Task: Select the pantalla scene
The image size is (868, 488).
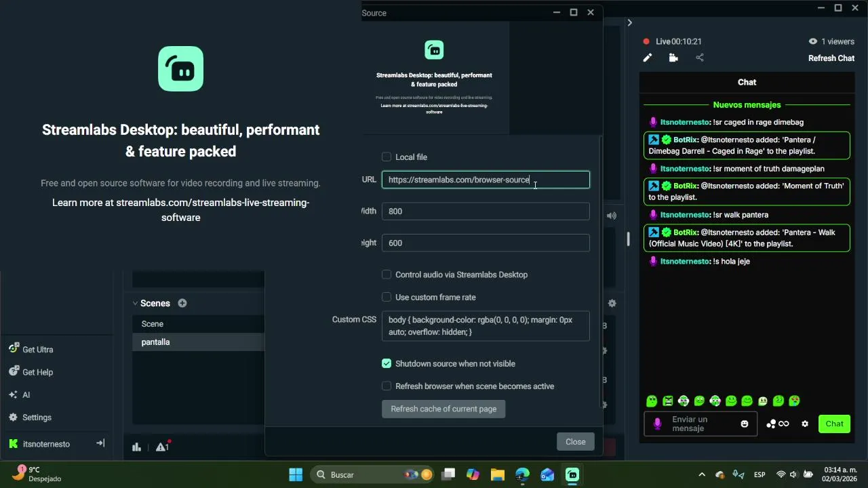Action: point(198,342)
